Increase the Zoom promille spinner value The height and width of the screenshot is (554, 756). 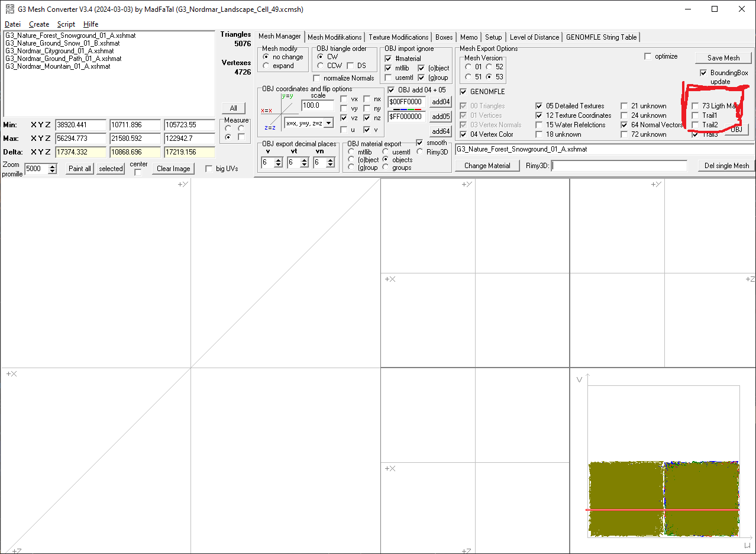(x=53, y=166)
